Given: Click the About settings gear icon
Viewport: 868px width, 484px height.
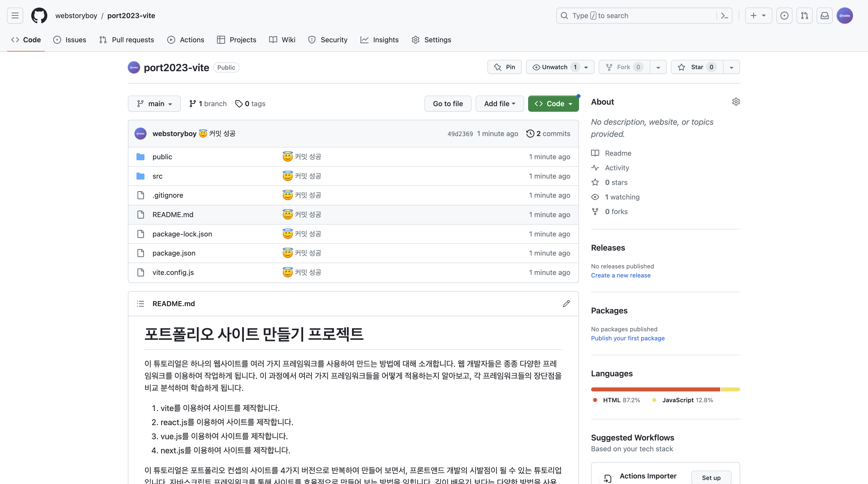Looking at the screenshot, I should (736, 102).
